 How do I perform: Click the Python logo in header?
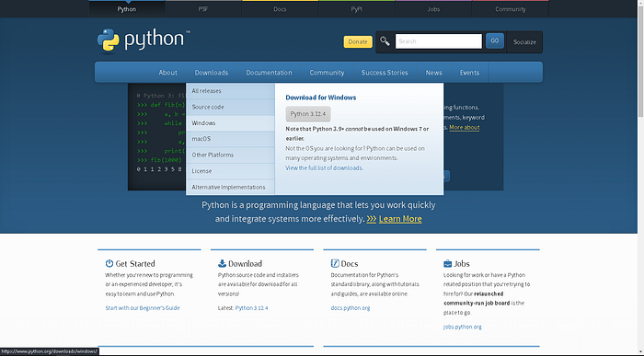pyautogui.click(x=144, y=40)
